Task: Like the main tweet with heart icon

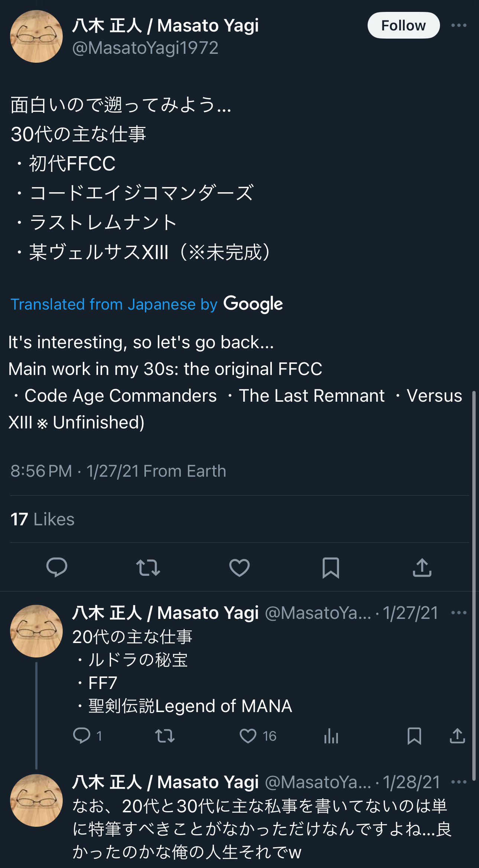Action: pyautogui.click(x=239, y=567)
